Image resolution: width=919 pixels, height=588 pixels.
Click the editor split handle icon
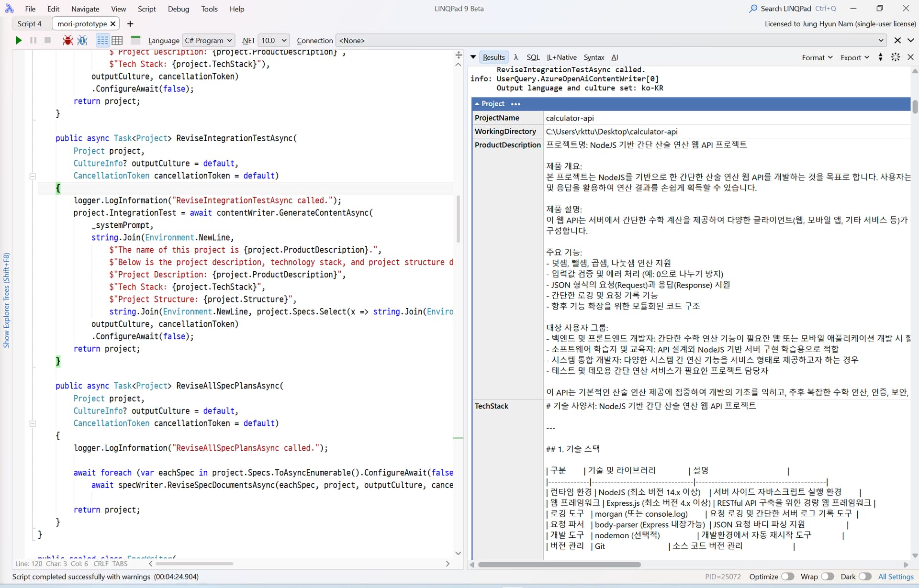coord(459,55)
